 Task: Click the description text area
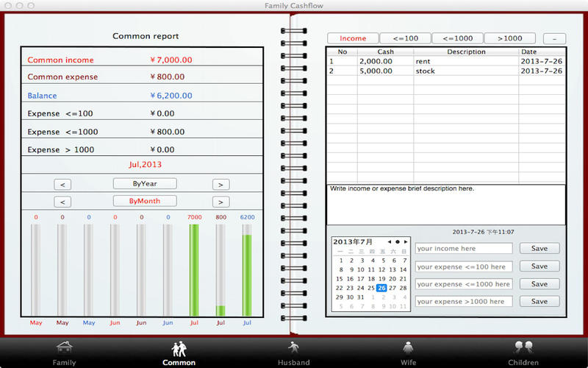[446, 205]
